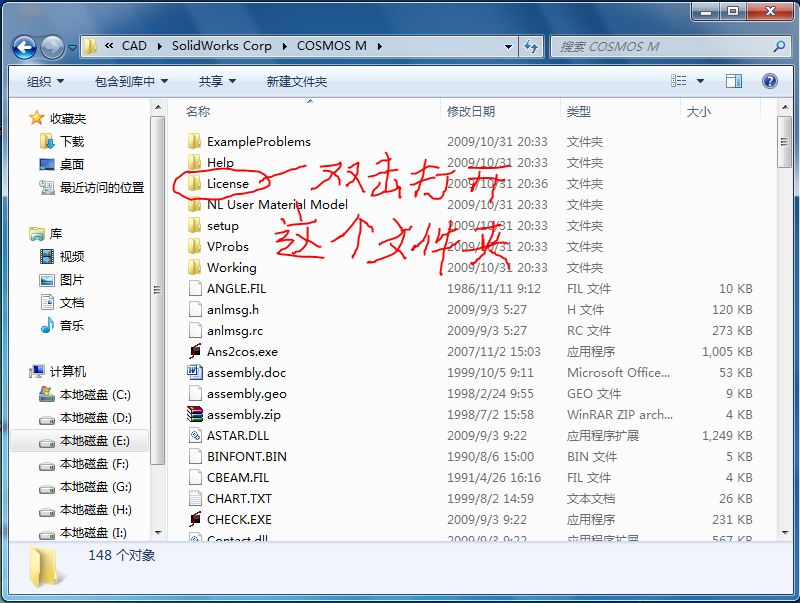Select the ExampleProblems folder icon

pyautogui.click(x=194, y=141)
